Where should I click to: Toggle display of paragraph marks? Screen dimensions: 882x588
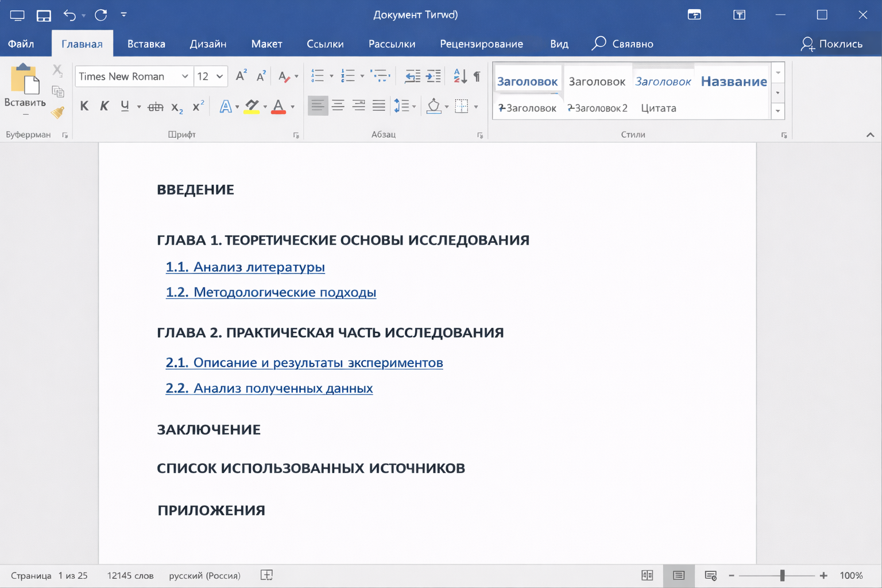[x=477, y=75]
